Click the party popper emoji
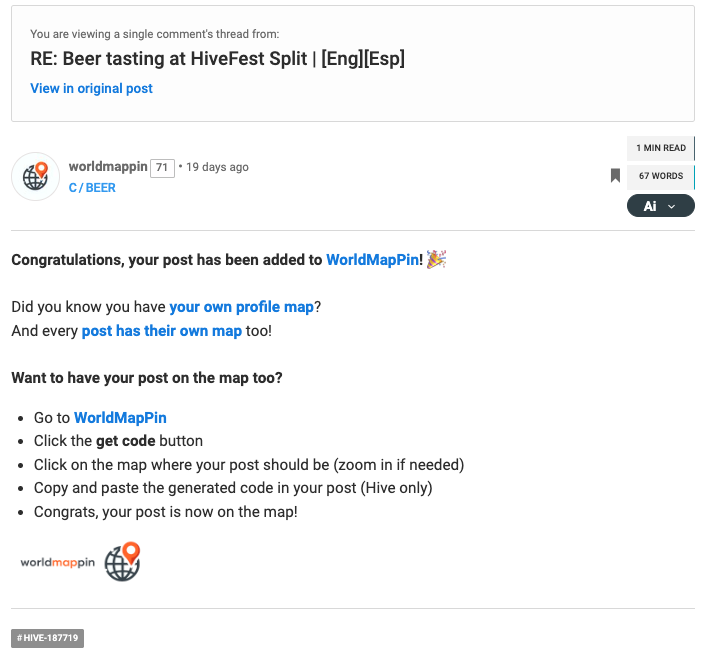This screenshot has height=661, width=706. [x=436, y=259]
